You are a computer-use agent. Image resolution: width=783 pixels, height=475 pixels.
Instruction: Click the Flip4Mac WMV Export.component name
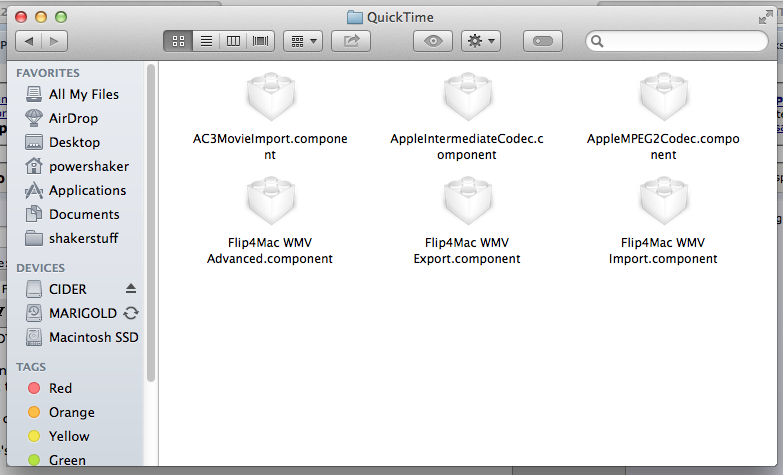[x=467, y=250]
